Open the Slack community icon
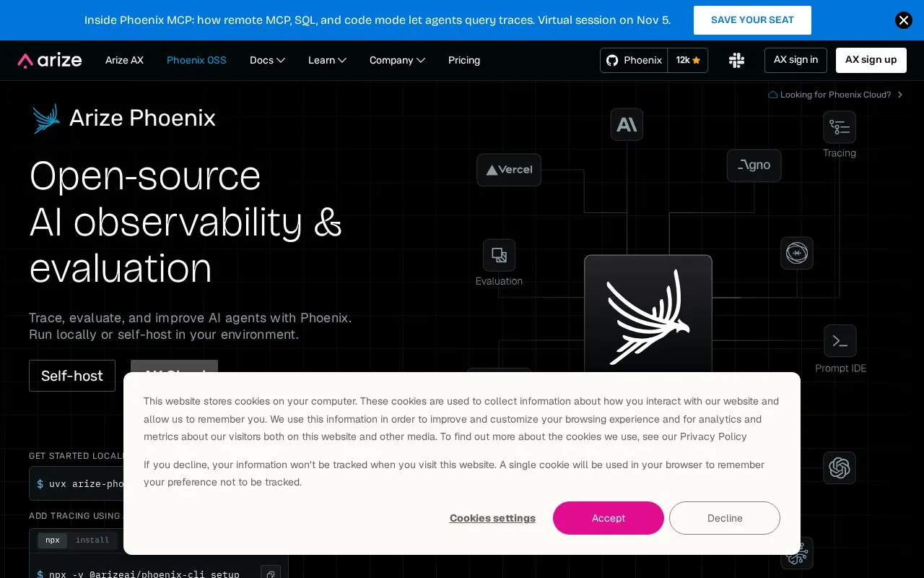Screen dimensions: 924x578 (736, 60)
